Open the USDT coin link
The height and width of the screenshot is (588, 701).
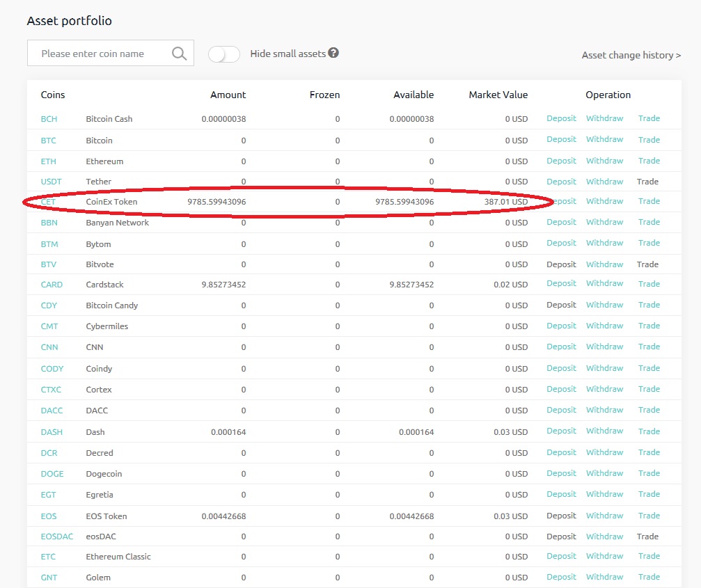51,182
